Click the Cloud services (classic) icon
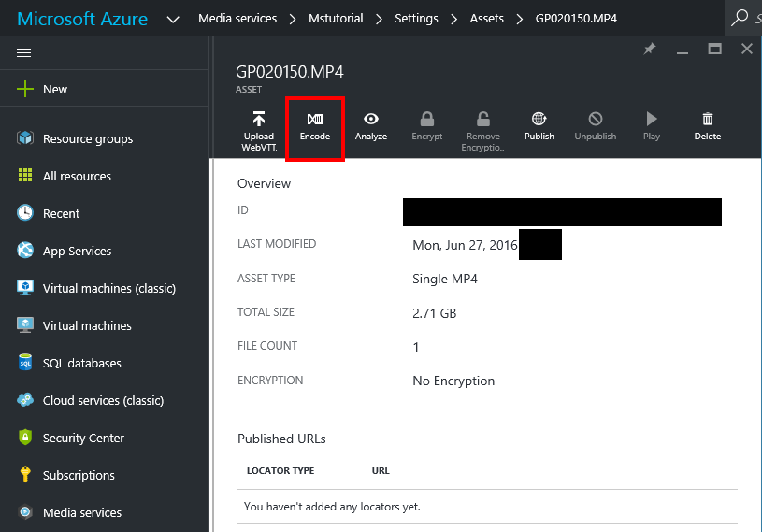This screenshot has height=532, width=762. coord(25,399)
